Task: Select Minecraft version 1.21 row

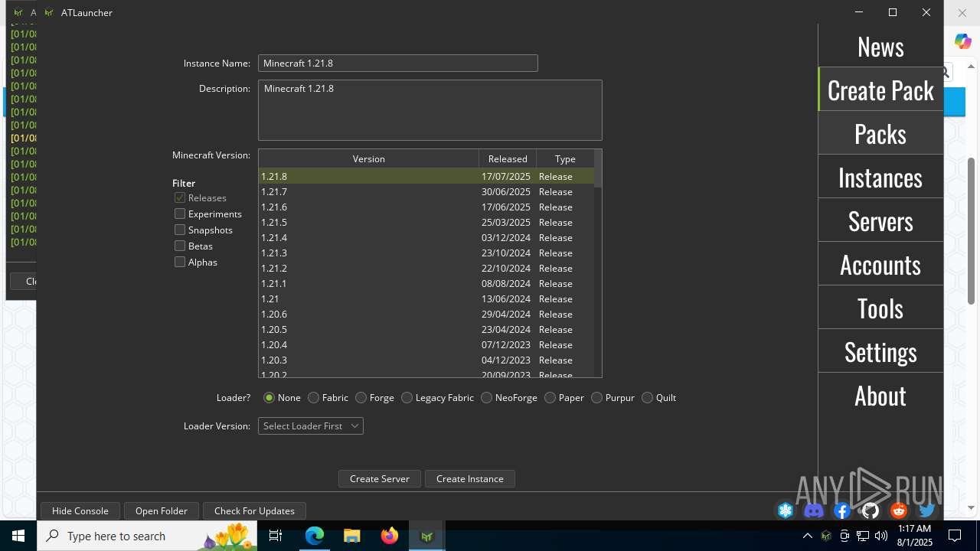Action: pyautogui.click(x=426, y=298)
